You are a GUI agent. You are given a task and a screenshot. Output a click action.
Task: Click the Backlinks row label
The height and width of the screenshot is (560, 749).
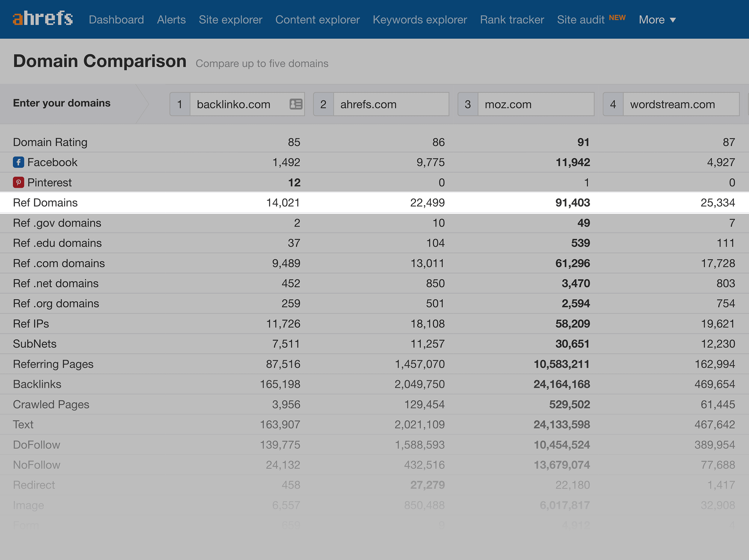click(37, 384)
